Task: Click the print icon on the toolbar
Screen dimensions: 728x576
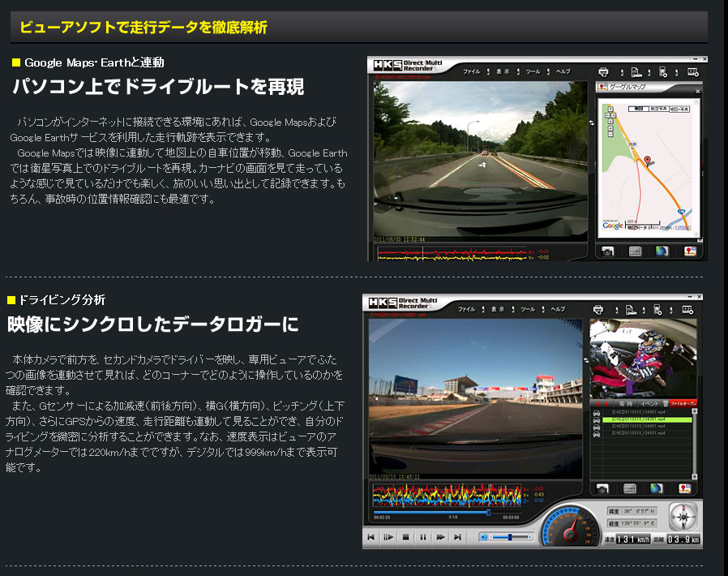Action: point(602,71)
